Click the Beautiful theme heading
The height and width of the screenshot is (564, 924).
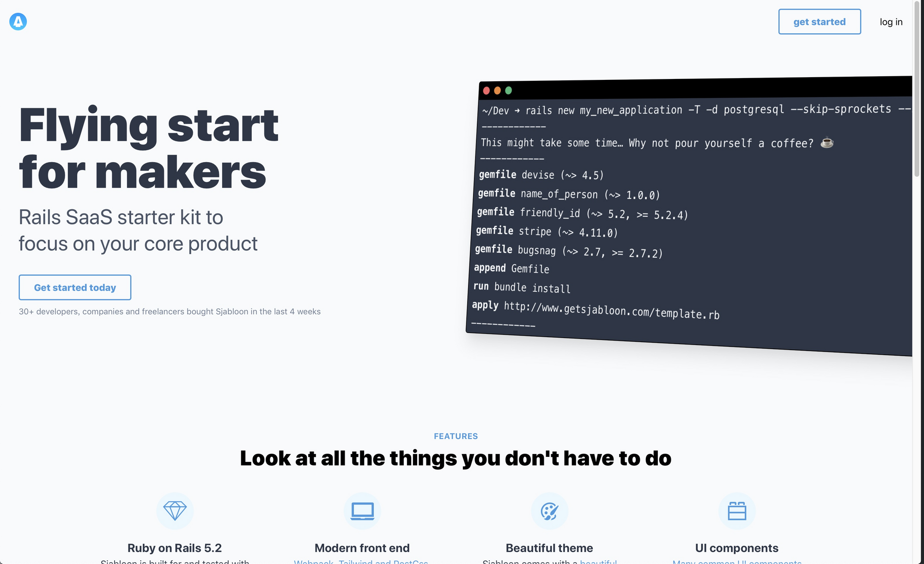(549, 548)
